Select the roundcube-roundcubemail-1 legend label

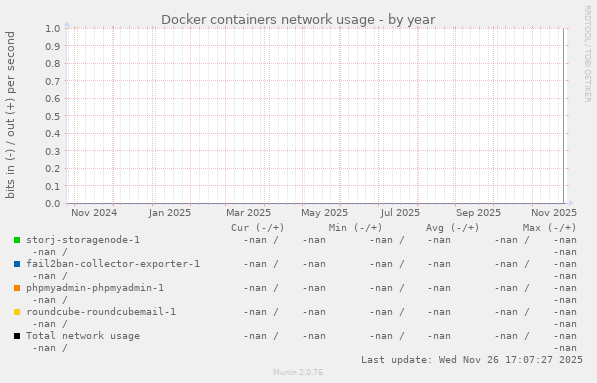101,312
